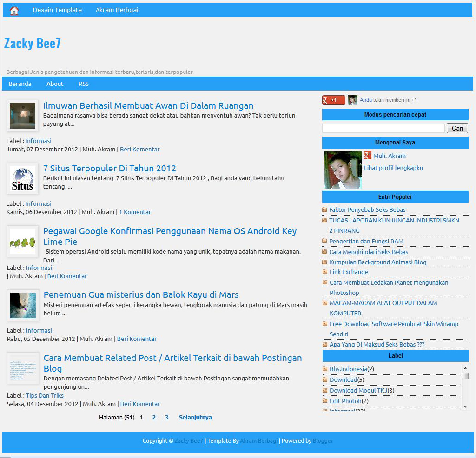Open the post "7 Situs Terpopuler Di Tahun 2012"
This screenshot has height=458, width=476.
pyautogui.click(x=110, y=168)
